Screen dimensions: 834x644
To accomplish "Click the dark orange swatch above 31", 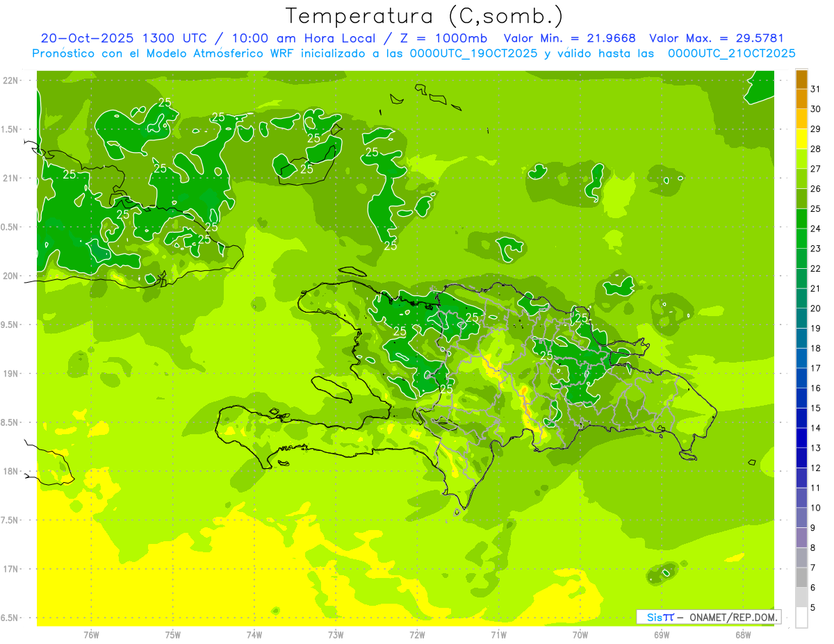I will pos(801,79).
